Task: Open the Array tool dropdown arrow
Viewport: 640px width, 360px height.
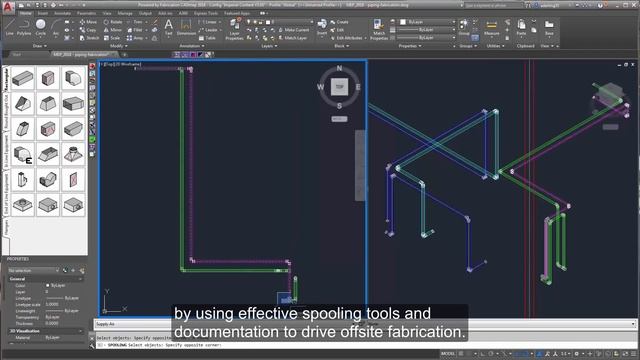Action: (146, 38)
